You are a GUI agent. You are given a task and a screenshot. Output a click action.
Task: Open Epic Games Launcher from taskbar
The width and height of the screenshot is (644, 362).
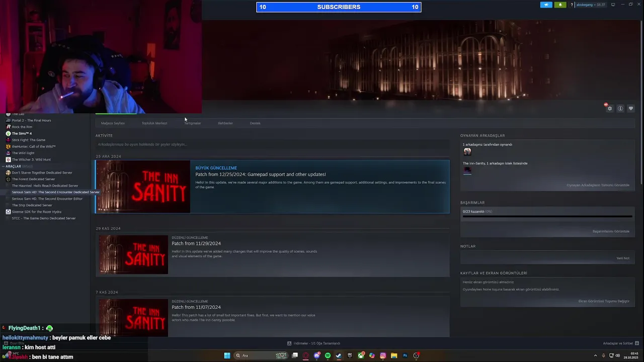pyautogui.click(x=350, y=355)
